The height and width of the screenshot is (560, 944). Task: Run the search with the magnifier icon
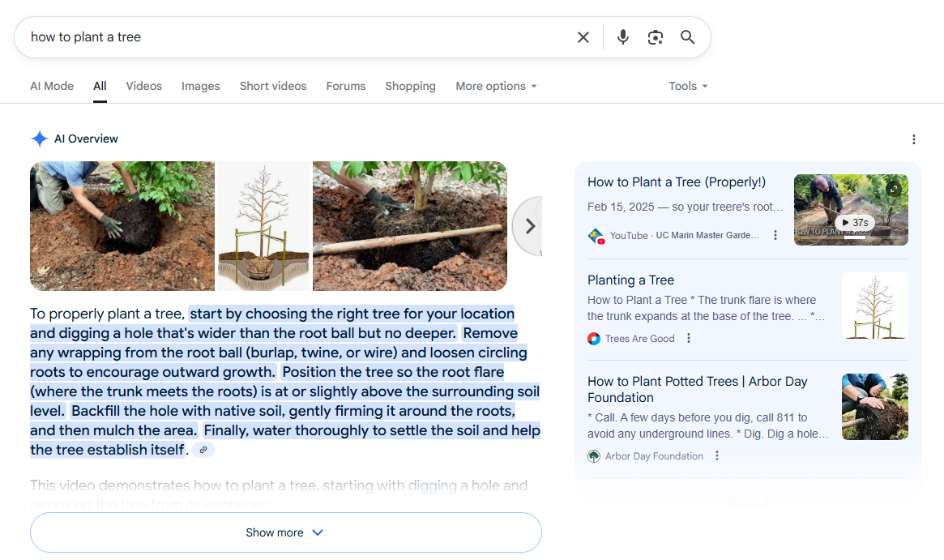click(687, 37)
